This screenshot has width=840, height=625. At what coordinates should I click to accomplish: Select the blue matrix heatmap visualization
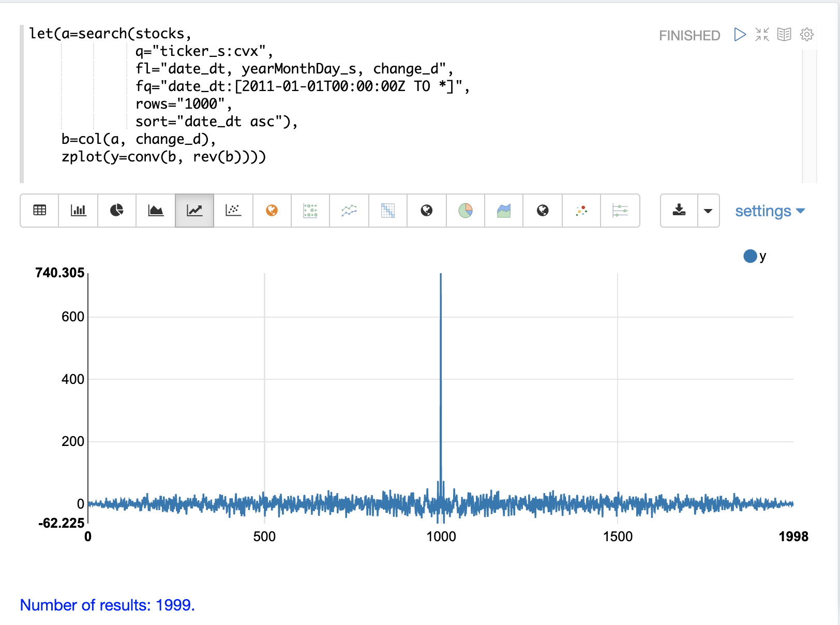[x=388, y=211]
